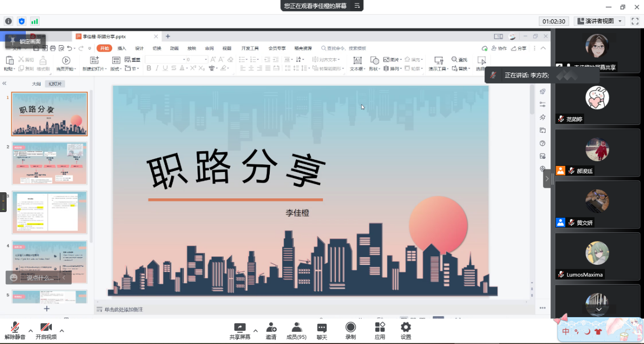Select the second slide thumbnail

point(49,163)
